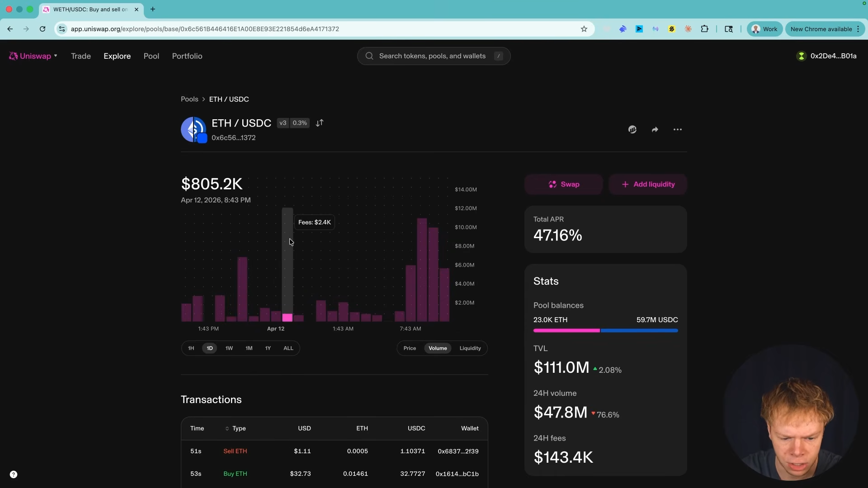Open the Pool menu
The width and height of the screenshot is (868, 488).
tap(151, 56)
